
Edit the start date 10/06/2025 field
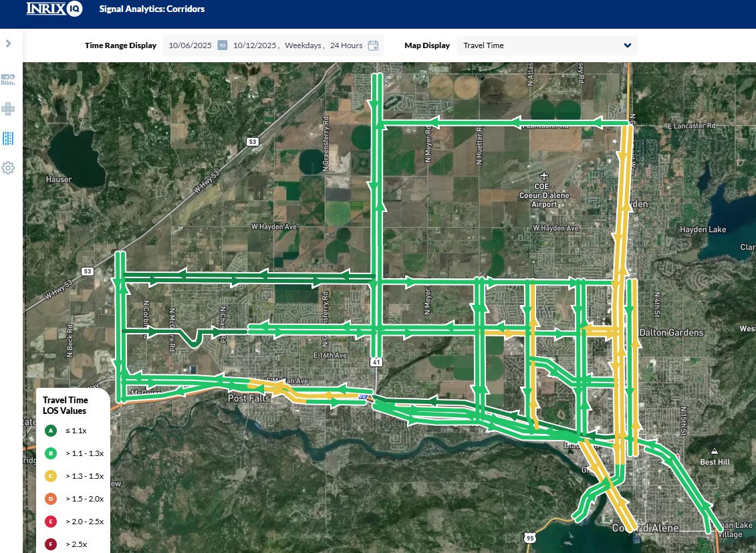point(191,45)
